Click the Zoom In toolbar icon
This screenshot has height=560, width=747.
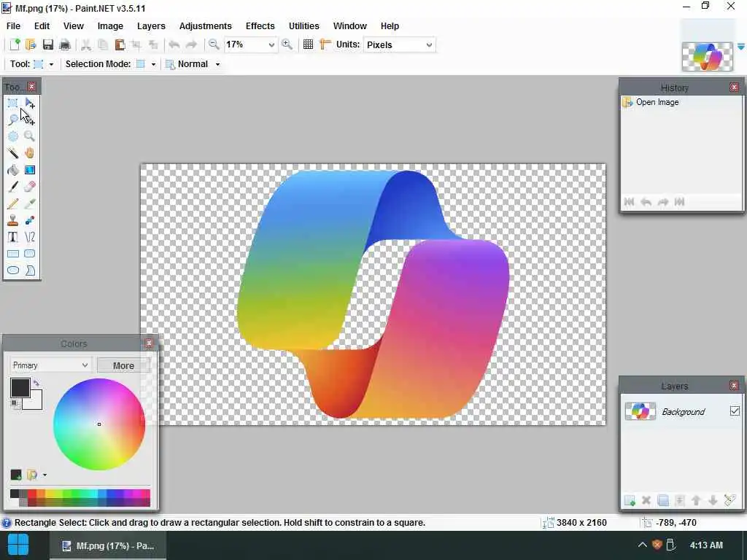tap(287, 44)
